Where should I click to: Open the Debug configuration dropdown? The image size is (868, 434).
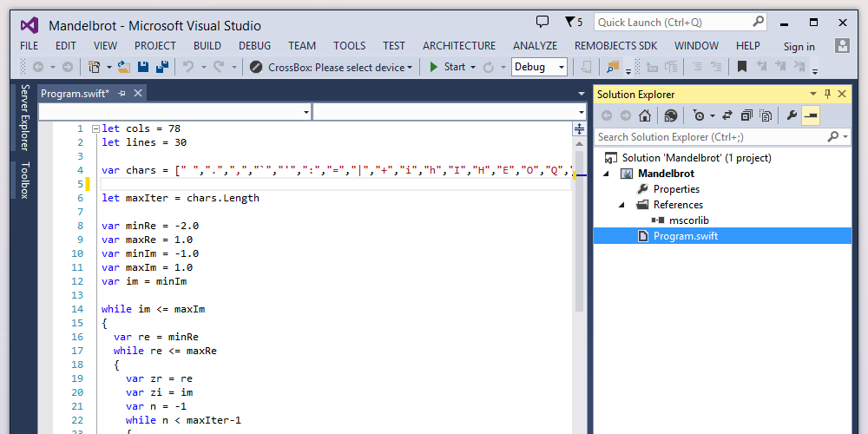tap(538, 67)
